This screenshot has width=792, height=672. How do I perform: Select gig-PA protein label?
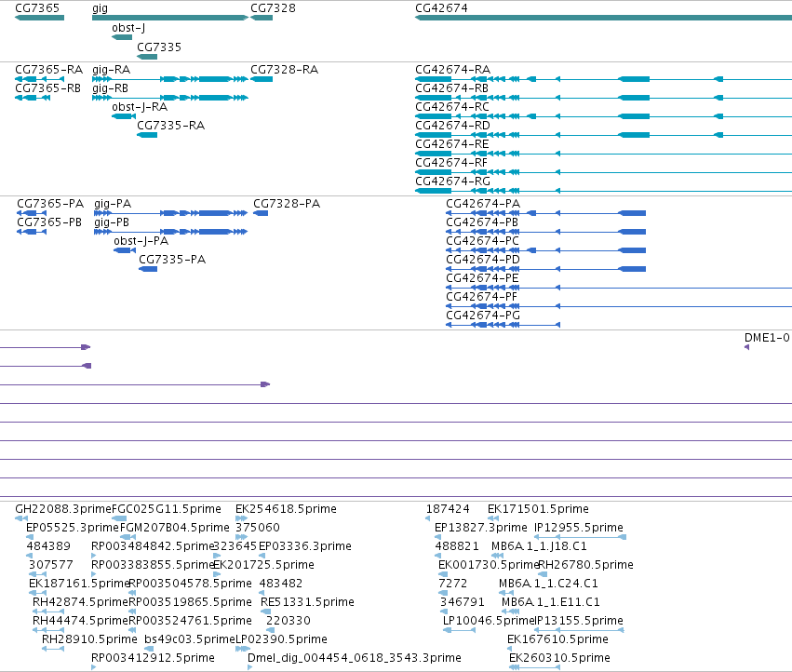click(113, 204)
